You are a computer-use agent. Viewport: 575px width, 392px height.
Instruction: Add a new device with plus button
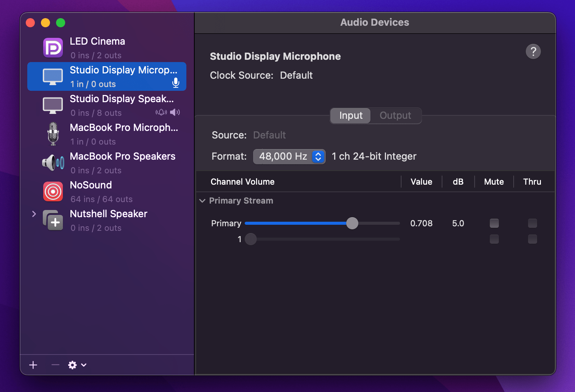[33, 365]
